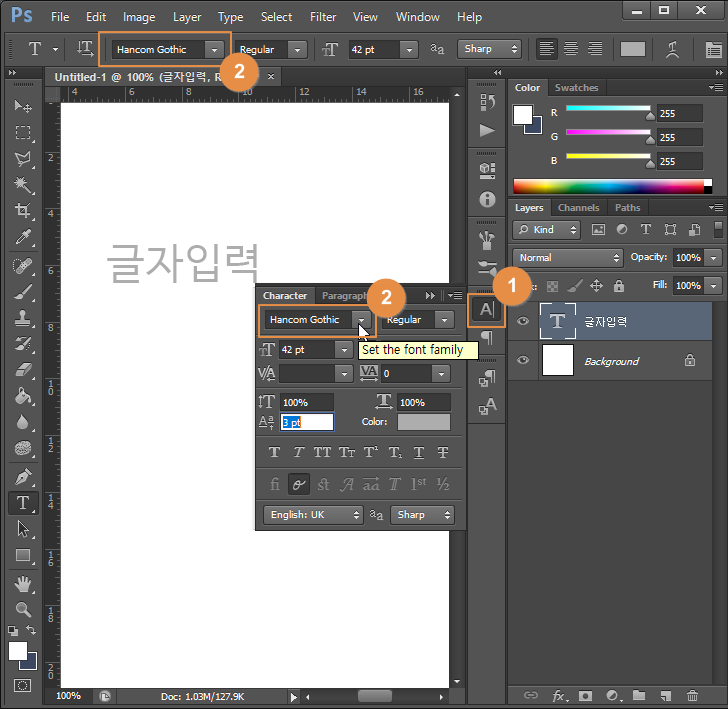Select the Sponge tool

pos(23,448)
